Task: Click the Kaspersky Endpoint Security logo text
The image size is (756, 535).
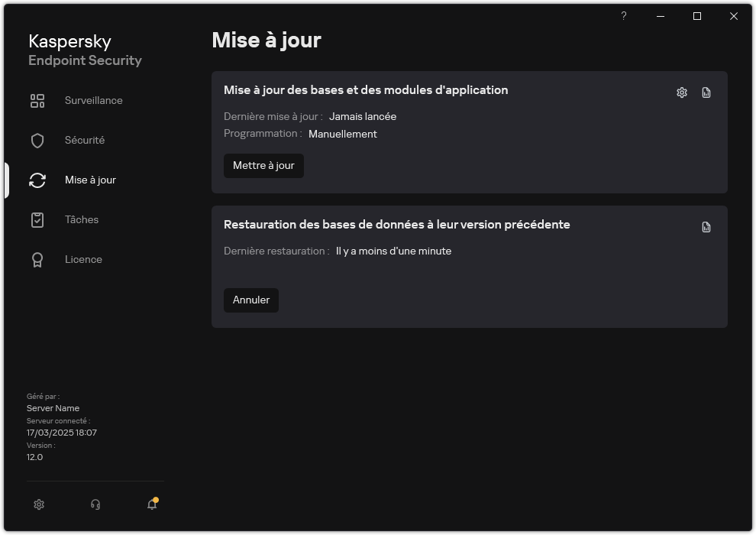Action: [x=85, y=50]
